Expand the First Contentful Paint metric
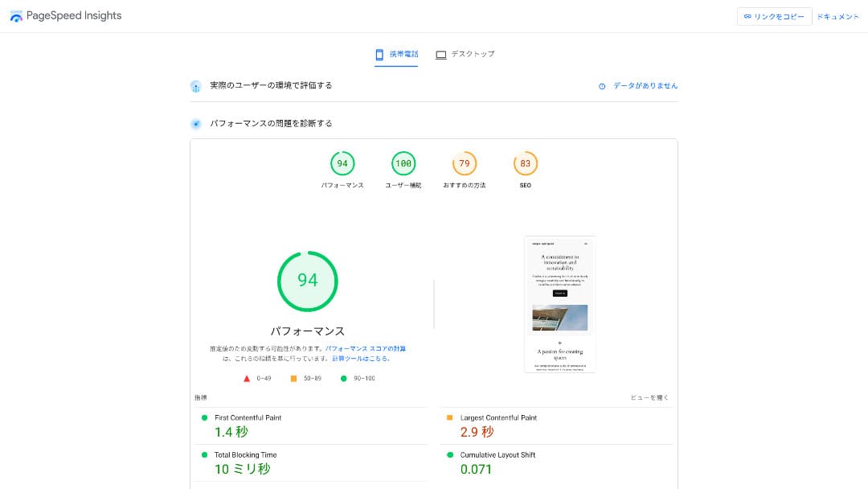The height and width of the screenshot is (489, 868). point(248,418)
